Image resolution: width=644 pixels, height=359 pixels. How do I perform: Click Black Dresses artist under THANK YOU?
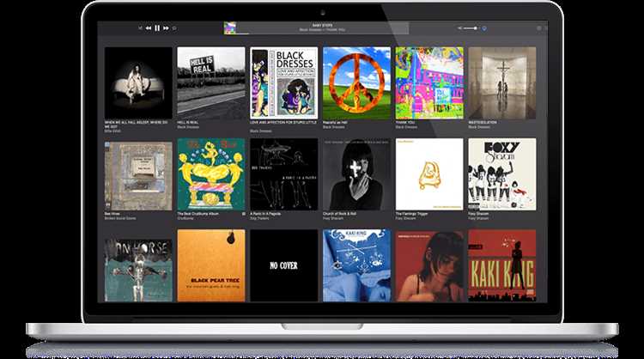coord(406,127)
